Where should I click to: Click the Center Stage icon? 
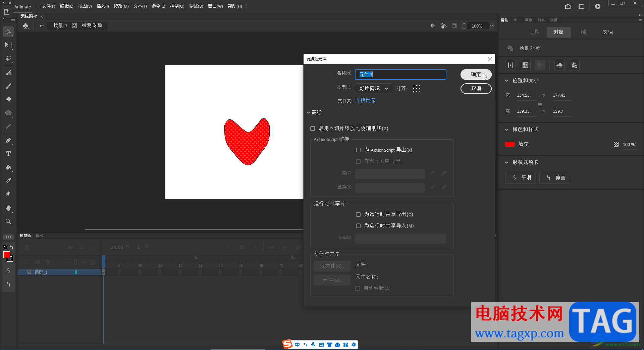433,26
